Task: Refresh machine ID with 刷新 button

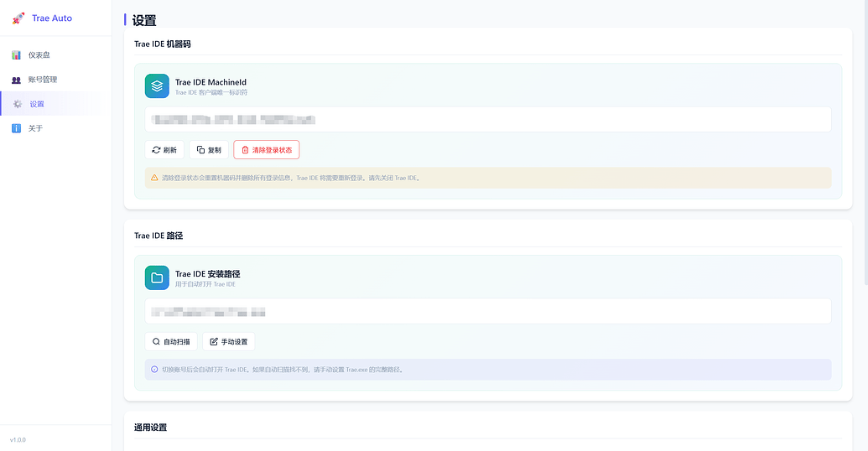Action: tap(164, 150)
